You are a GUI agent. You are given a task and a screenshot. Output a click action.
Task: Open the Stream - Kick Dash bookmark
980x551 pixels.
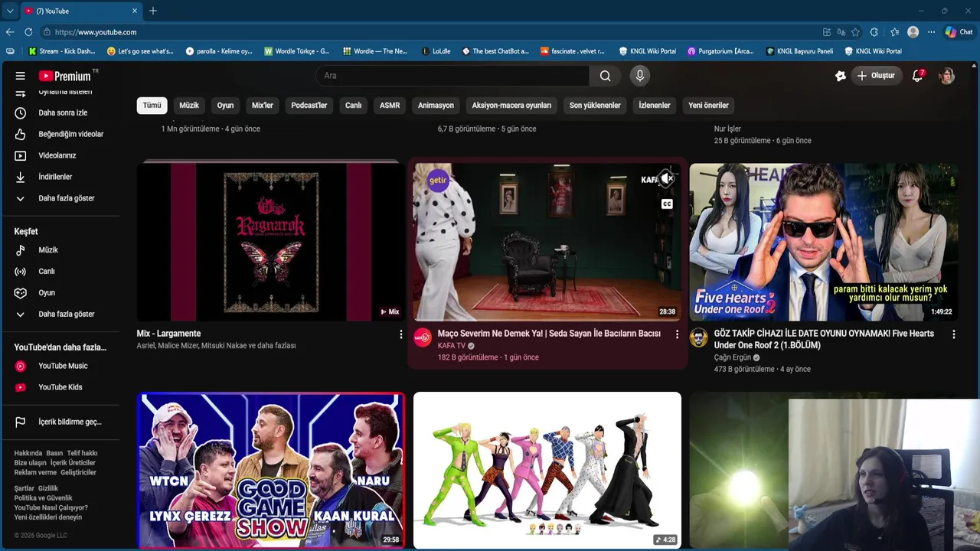click(x=61, y=51)
